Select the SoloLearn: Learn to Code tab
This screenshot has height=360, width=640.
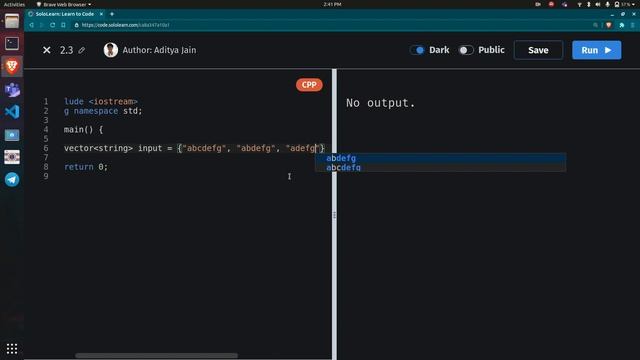64,14
